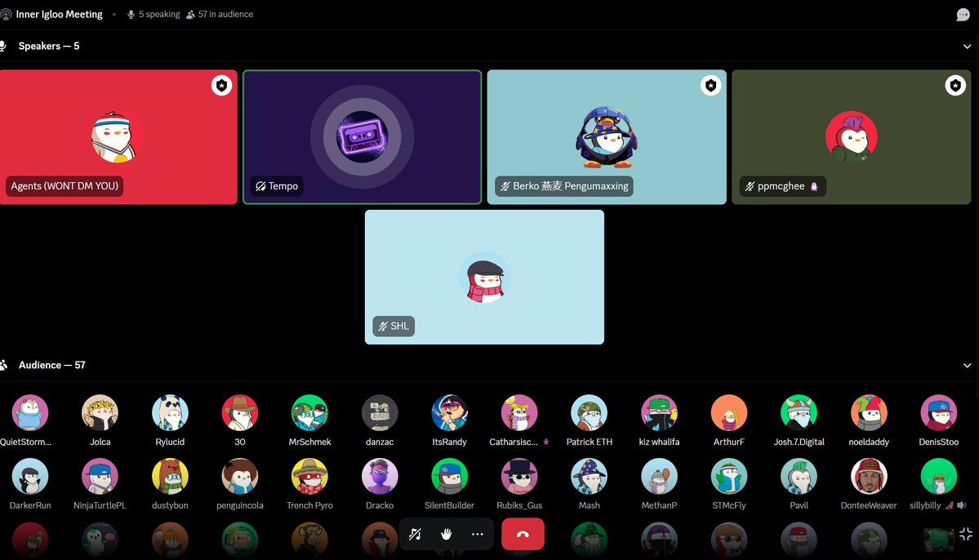Open danzac audience avatar
Screen dimensions: 979x560
[x=380, y=413]
